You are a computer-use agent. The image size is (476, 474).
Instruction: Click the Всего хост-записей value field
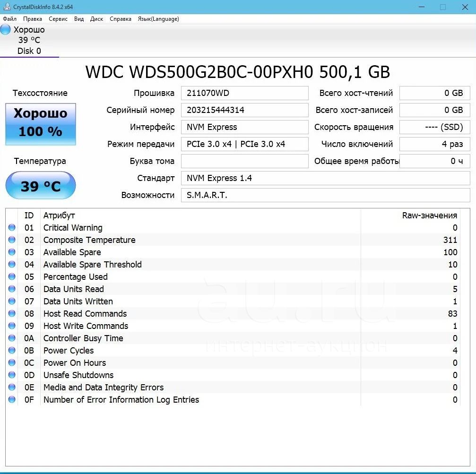pyautogui.click(x=435, y=110)
